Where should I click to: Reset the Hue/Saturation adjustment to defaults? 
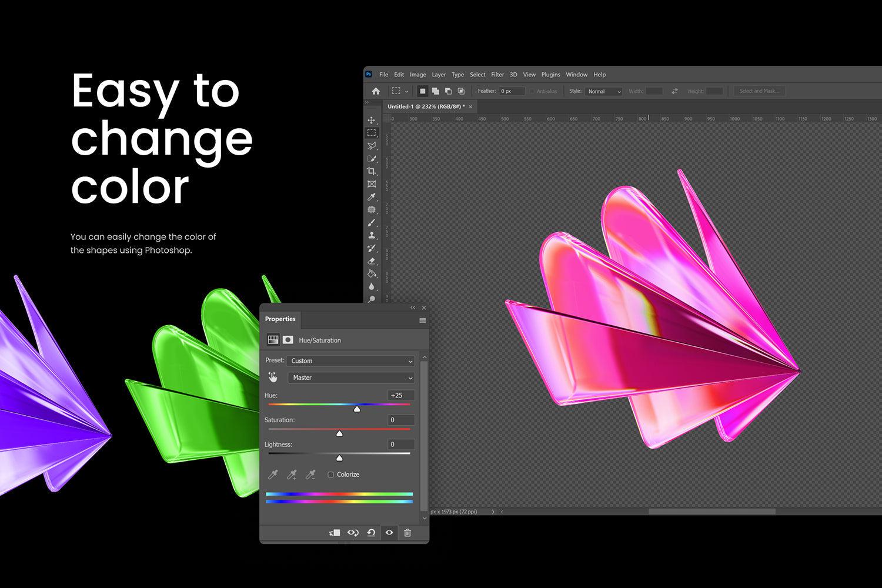tap(371, 532)
